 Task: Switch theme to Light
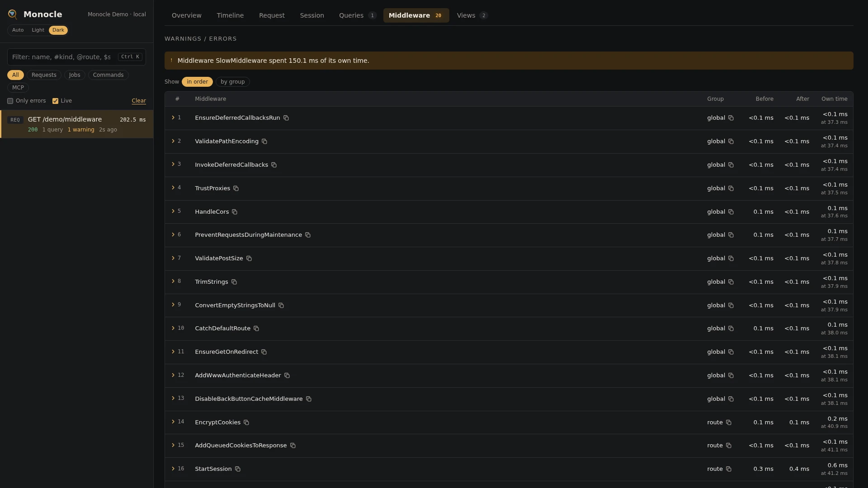click(x=38, y=30)
